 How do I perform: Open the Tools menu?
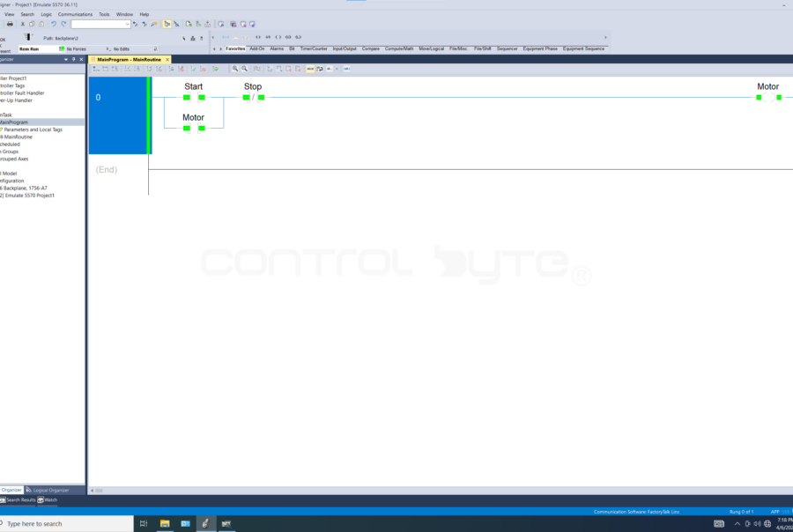(104, 14)
